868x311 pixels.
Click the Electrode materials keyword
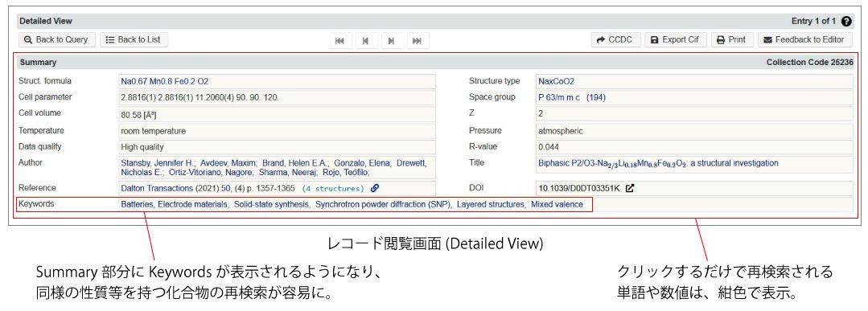193,205
